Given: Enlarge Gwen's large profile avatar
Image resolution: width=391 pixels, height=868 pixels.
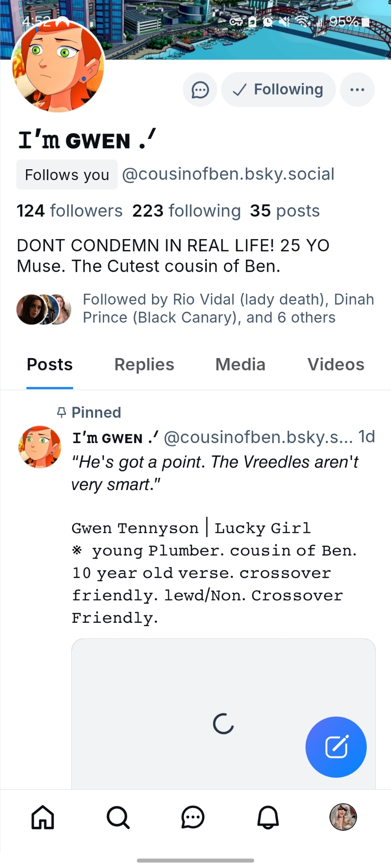Looking at the screenshot, I should tap(58, 66).
